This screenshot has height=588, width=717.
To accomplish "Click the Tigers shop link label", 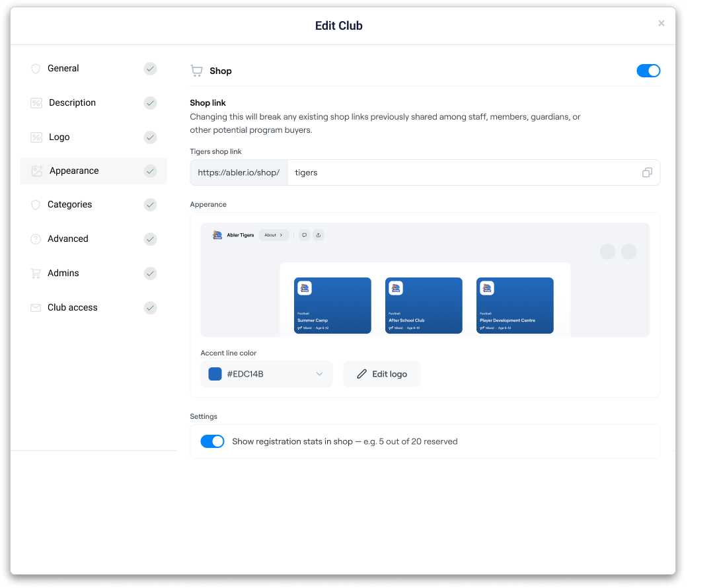I will pyautogui.click(x=216, y=151).
